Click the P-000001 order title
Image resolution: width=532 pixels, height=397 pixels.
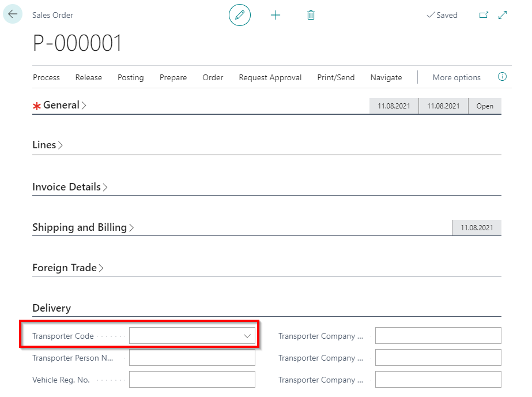tap(77, 43)
